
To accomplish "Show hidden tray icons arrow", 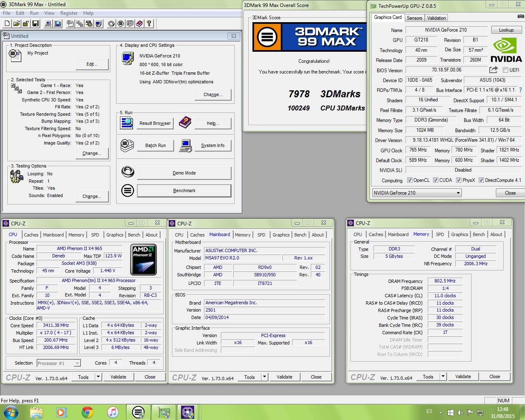I will coord(440,412).
